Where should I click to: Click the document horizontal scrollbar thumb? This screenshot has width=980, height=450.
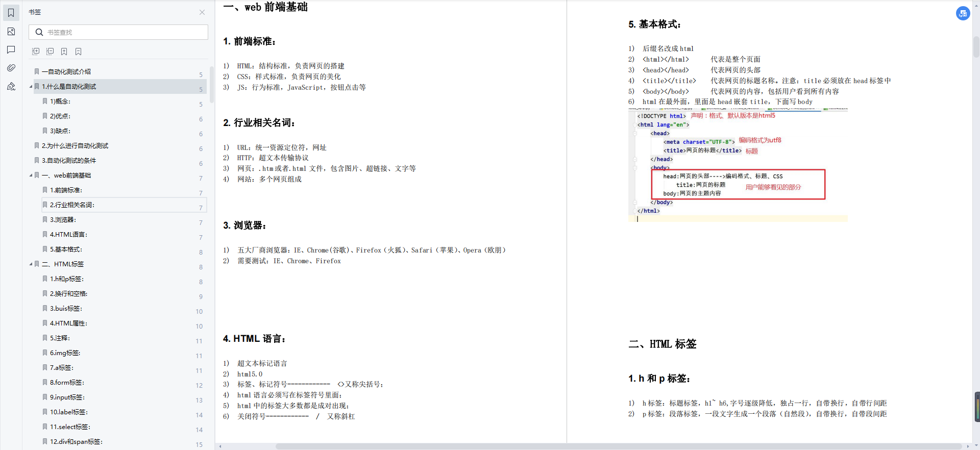coord(619,446)
